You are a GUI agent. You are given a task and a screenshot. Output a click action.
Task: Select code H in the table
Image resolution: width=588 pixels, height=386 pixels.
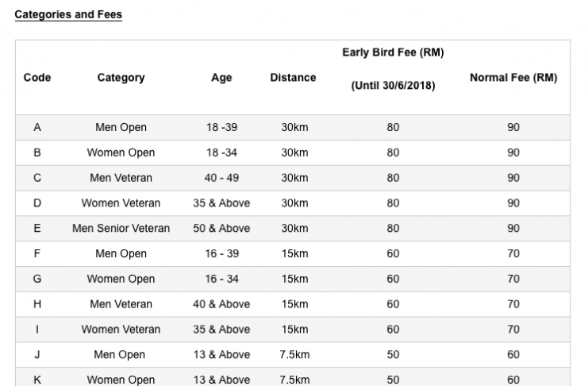tap(37, 303)
